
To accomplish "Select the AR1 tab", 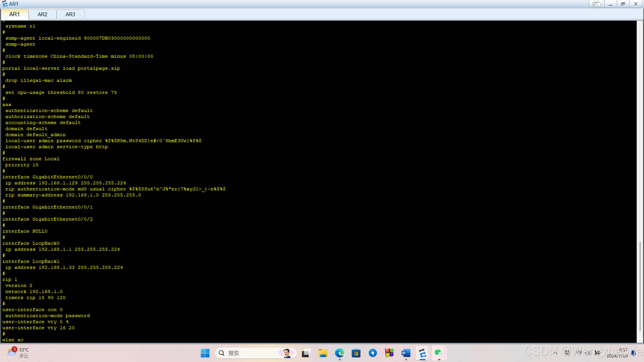I will coord(14,14).
